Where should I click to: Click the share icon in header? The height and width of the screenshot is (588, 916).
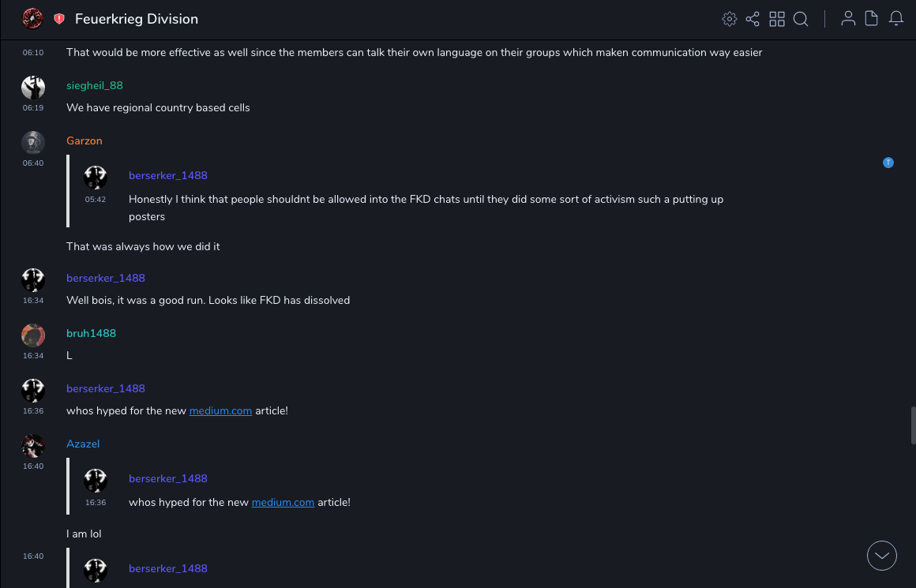(x=753, y=19)
